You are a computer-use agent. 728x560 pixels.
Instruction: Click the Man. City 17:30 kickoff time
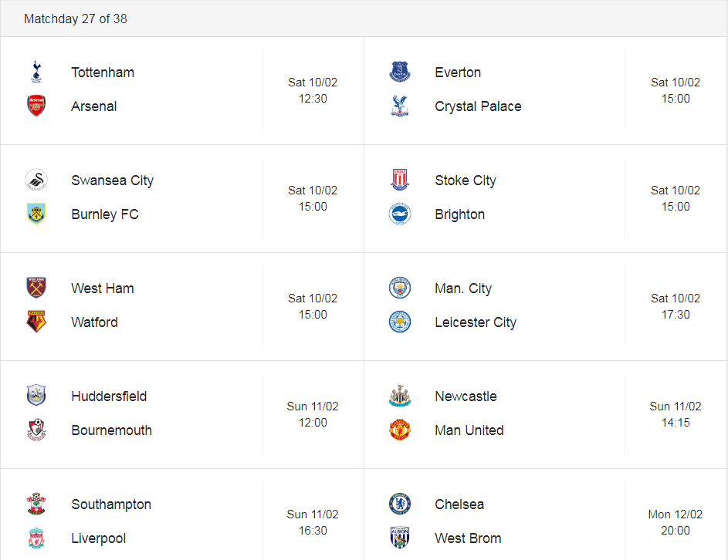(x=676, y=315)
